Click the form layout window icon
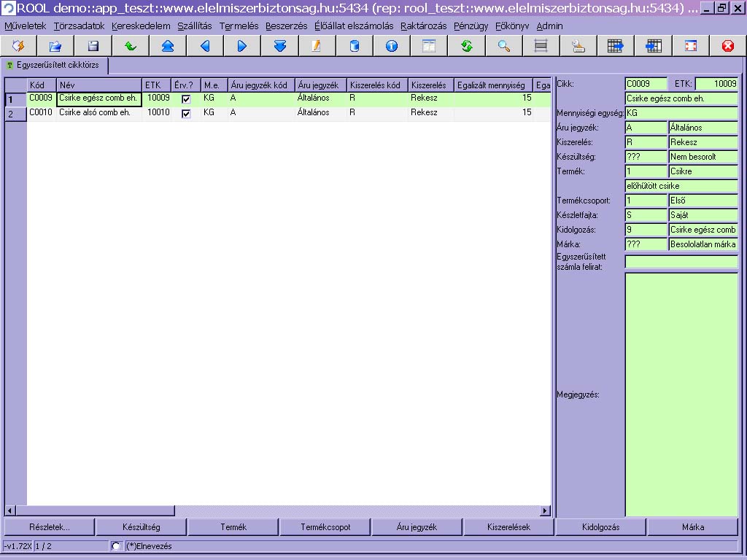This screenshot has height=560, width=747. coord(429,46)
